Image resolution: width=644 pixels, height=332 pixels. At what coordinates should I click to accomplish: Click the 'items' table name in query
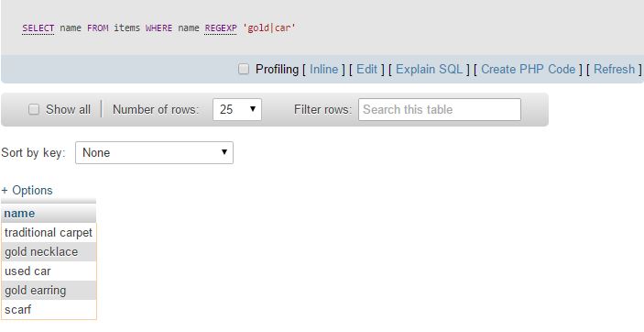tap(127, 28)
